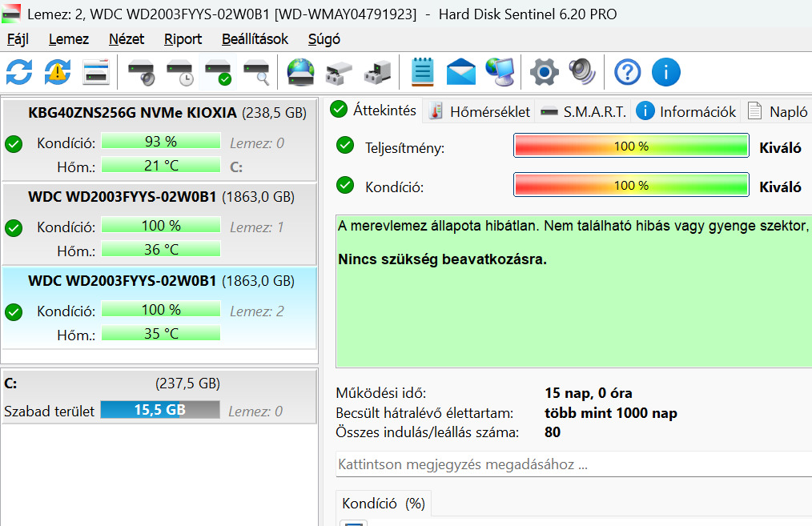Switch to the Áttekintés tab

pyautogui.click(x=374, y=110)
